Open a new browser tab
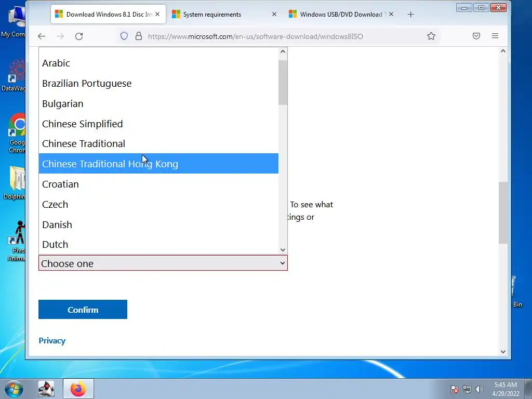Image resolution: width=532 pixels, height=399 pixels. [410, 15]
